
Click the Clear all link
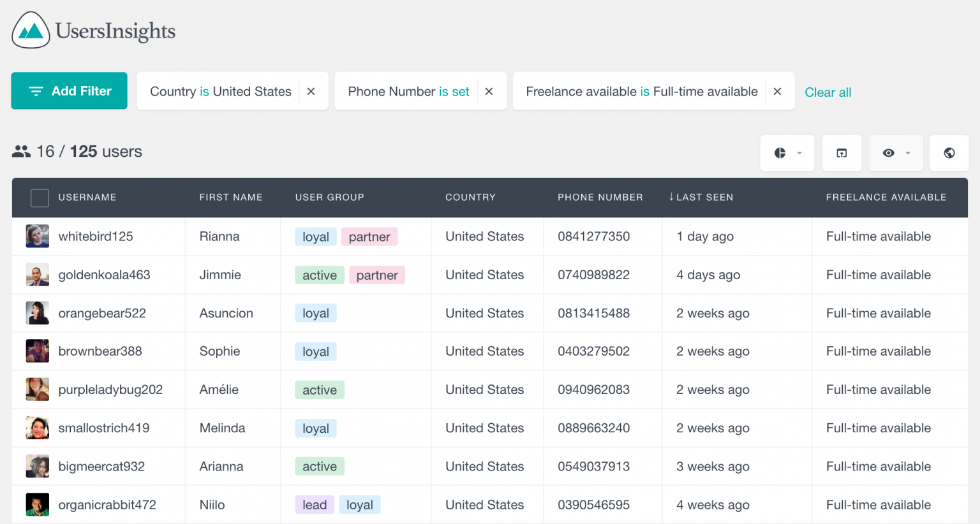pyautogui.click(x=828, y=92)
